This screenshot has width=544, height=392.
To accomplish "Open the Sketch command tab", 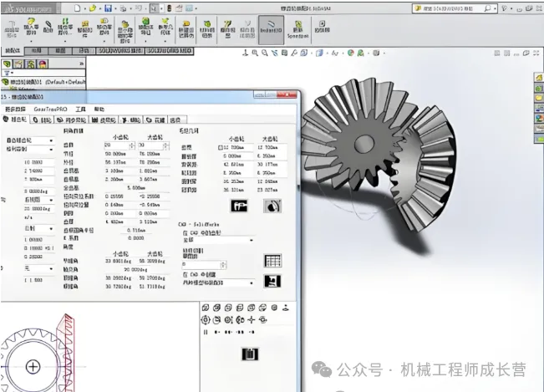I will 60,51.
